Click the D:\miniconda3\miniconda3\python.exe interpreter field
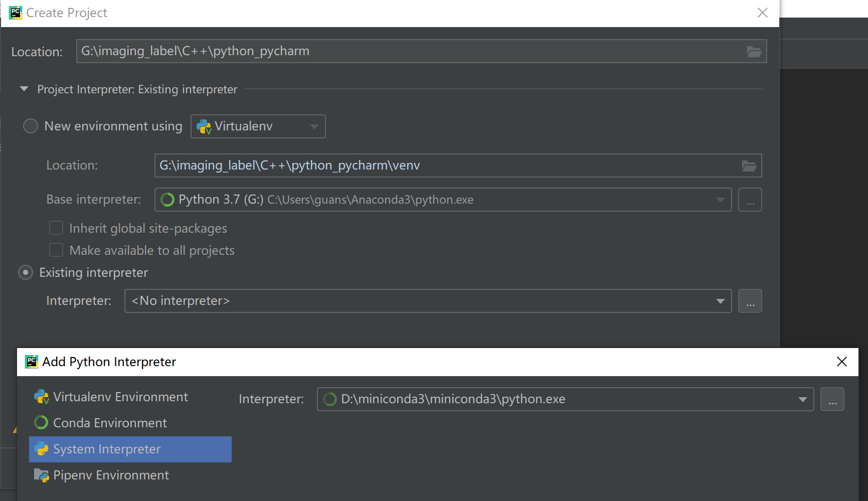Screen dimensions: 868x501 (x=565, y=399)
